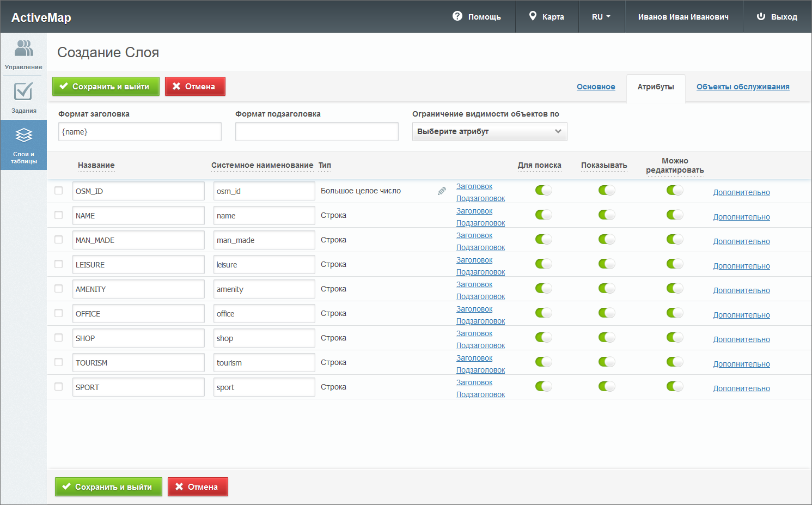812x505 pixels.
Task: Open the Управление users sidebar icon
Action: [x=23, y=48]
